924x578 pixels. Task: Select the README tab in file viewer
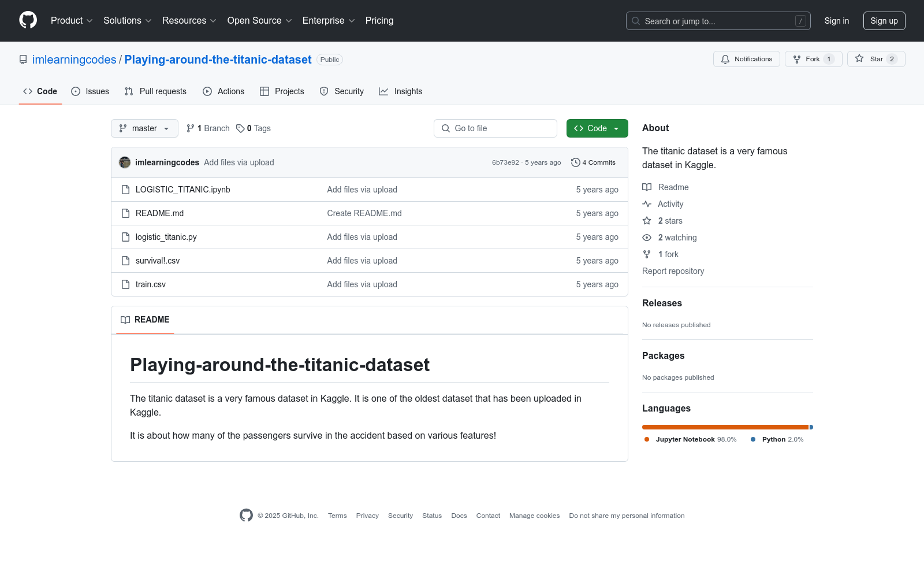point(145,320)
